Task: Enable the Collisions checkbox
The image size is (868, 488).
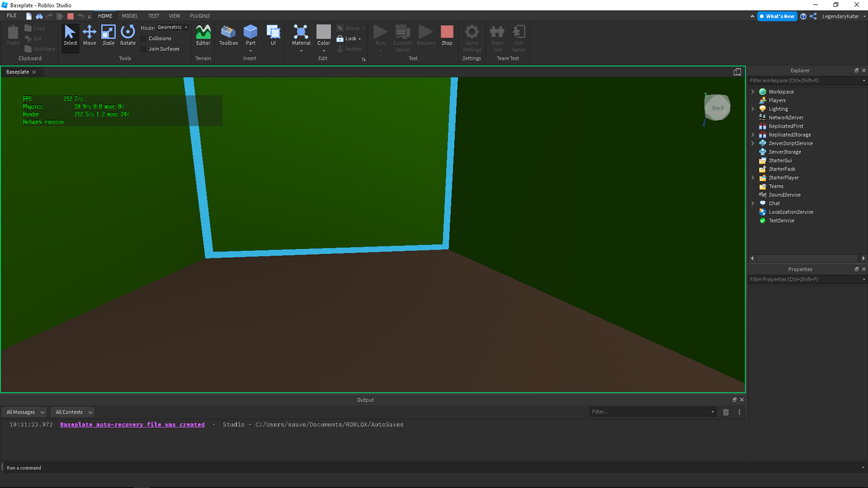Action: coord(143,38)
